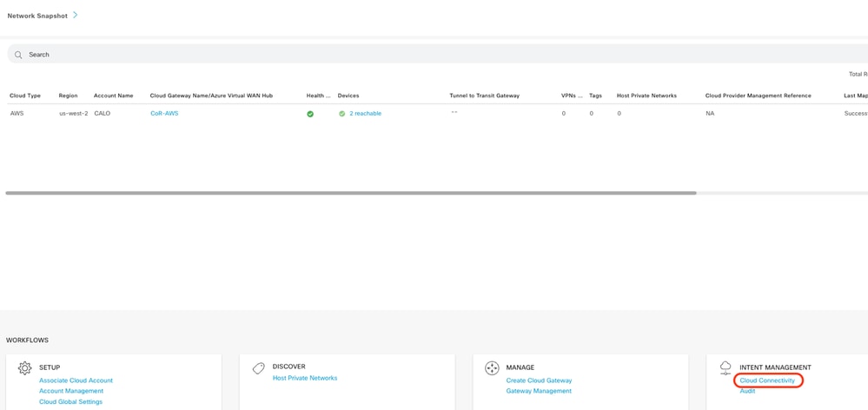Select the NA management reference cell
The width and height of the screenshot is (868, 410).
[709, 114]
